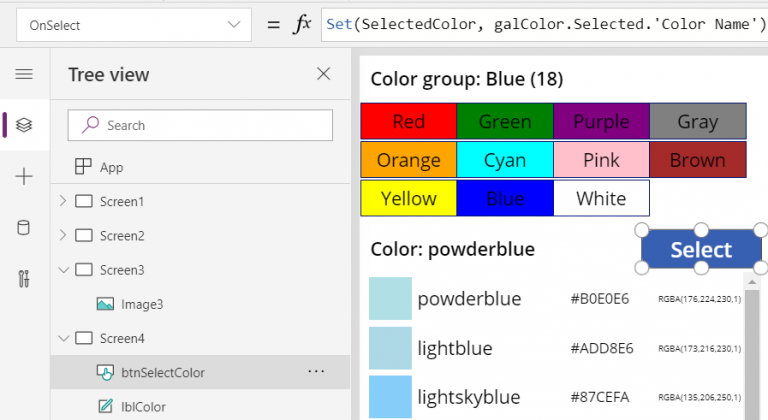Click the Screen1 screen icon
Screen dimensions: 768x420
(x=84, y=201)
